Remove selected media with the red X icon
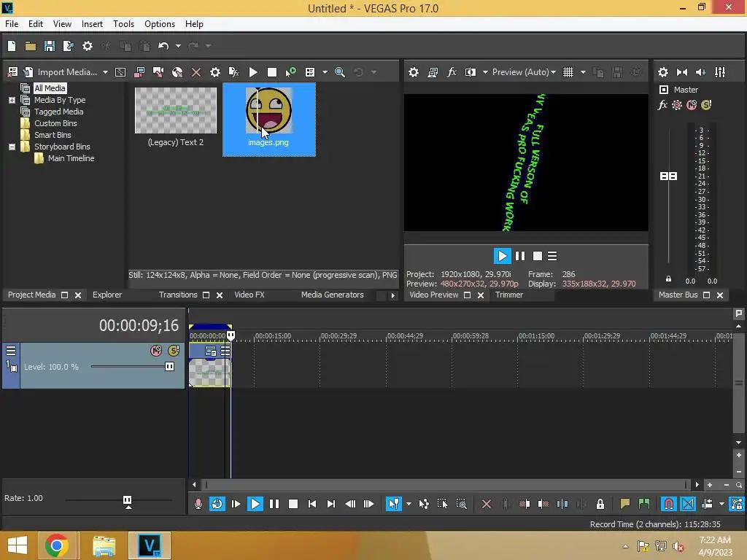This screenshot has height=560, width=747. point(196,72)
